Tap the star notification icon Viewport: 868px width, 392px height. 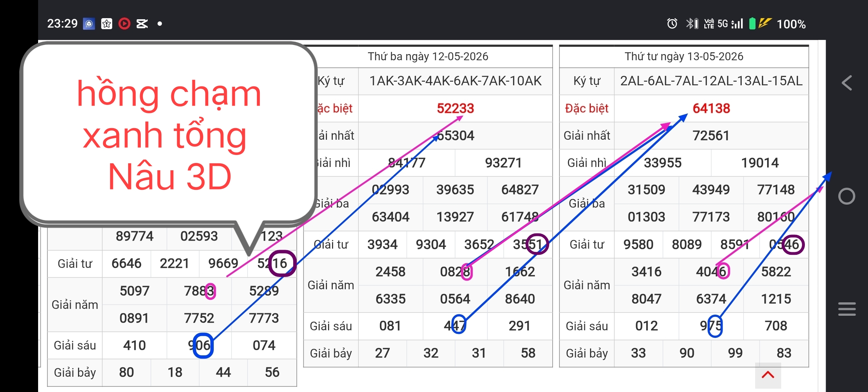[x=106, y=24]
